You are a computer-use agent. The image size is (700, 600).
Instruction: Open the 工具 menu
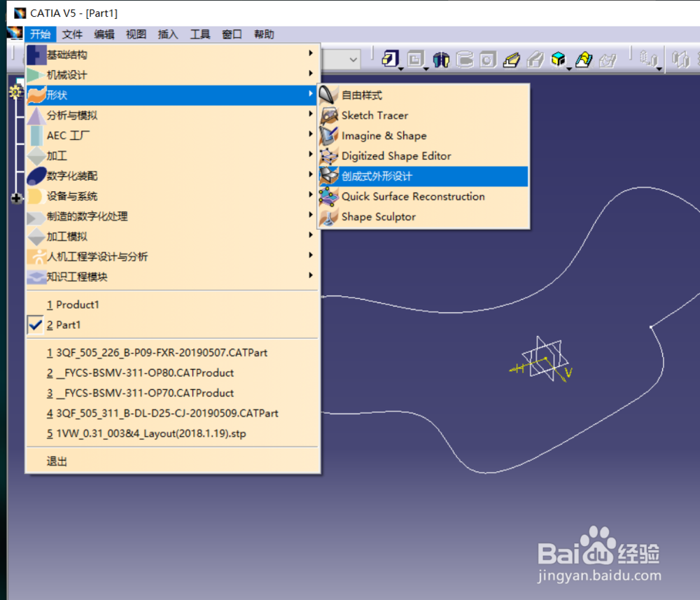(x=200, y=34)
